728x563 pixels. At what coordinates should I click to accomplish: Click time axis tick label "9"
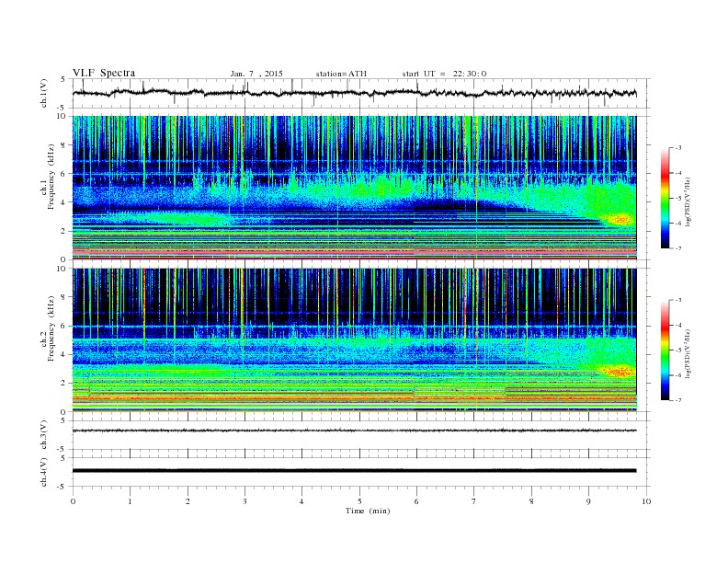(x=588, y=501)
